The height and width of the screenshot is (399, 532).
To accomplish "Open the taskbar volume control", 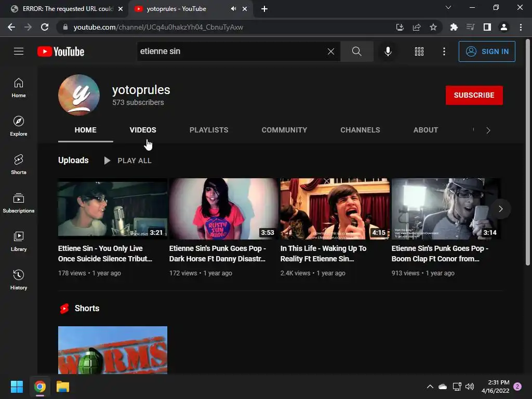I will [x=470, y=387].
